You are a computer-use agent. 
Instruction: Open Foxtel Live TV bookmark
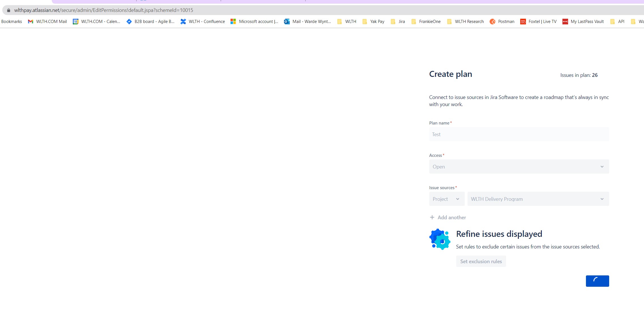point(538,22)
